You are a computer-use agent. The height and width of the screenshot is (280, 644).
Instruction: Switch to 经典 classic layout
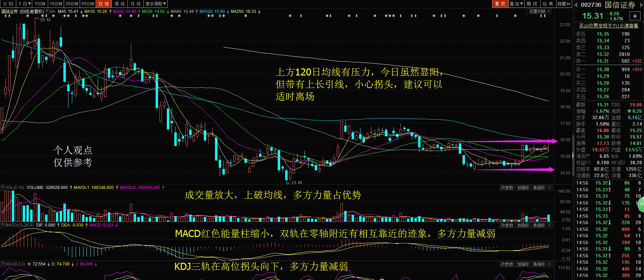[x=548, y=4]
